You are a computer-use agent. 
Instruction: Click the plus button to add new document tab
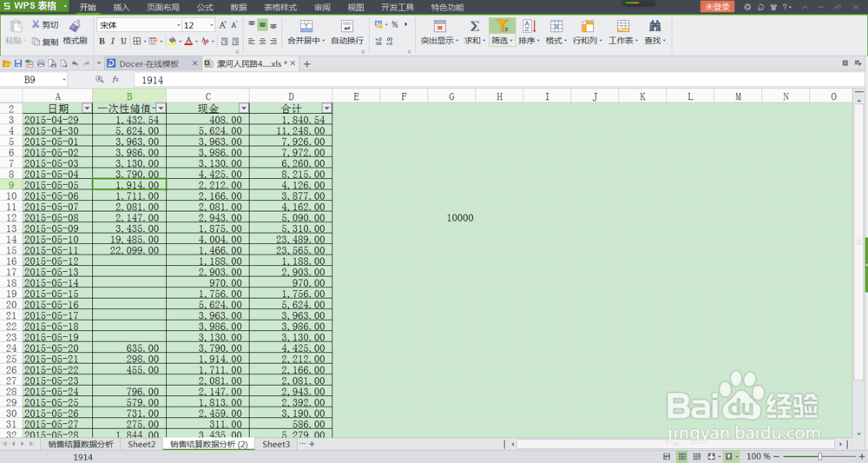tap(306, 63)
